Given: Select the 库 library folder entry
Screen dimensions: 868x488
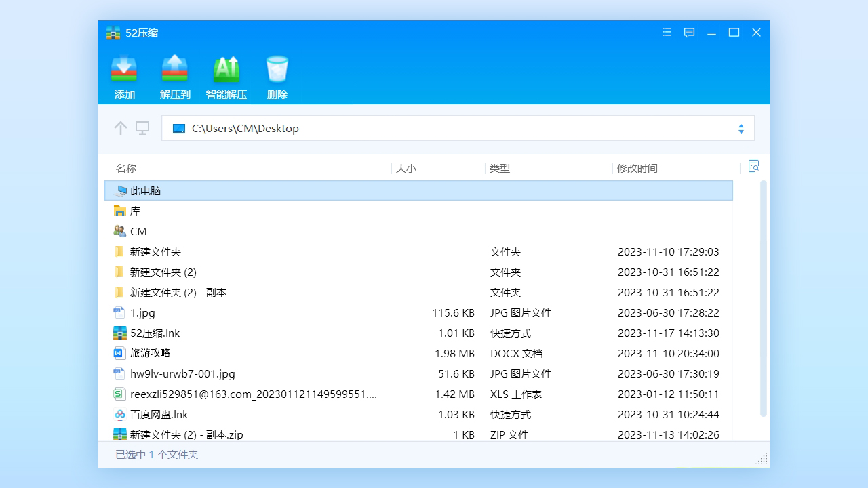Looking at the screenshot, I should [135, 211].
